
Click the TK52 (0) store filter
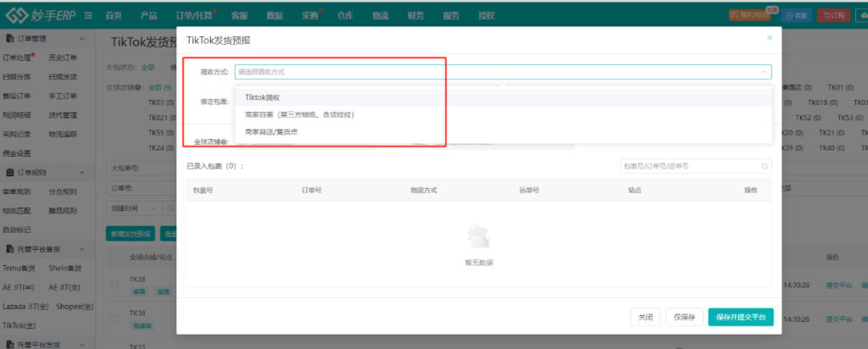click(808, 118)
